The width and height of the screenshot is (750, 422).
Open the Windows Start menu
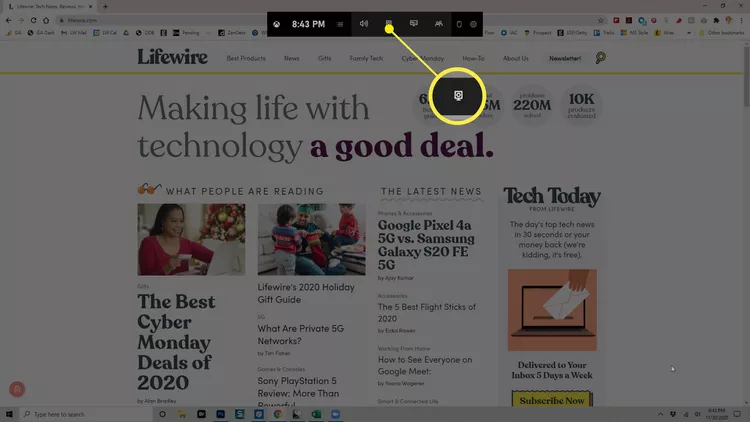tap(9, 414)
